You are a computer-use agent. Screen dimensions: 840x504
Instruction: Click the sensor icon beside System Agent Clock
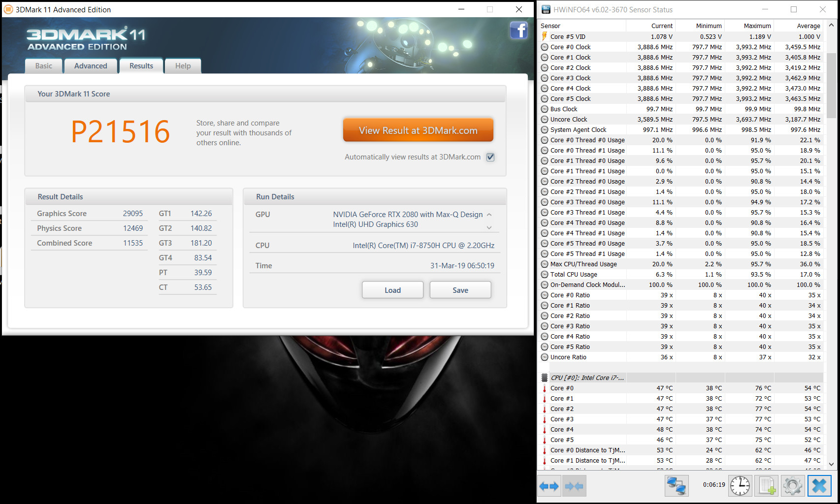[545, 129]
